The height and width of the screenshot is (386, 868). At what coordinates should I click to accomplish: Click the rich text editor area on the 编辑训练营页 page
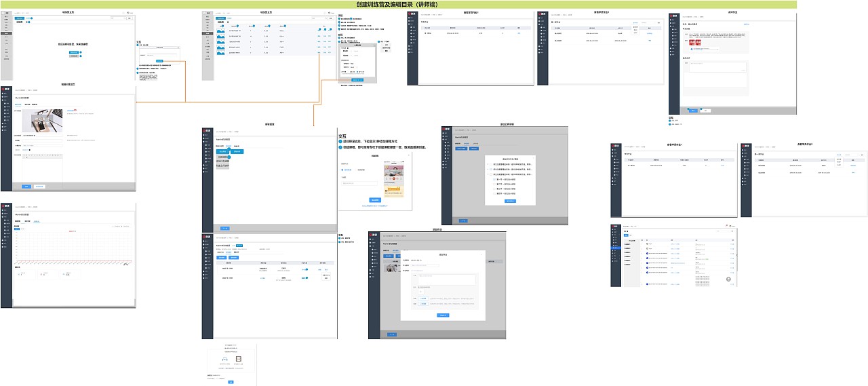tap(42, 171)
